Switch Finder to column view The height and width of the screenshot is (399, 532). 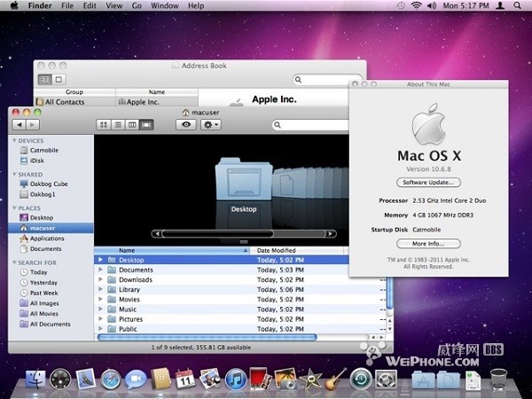[x=132, y=125]
